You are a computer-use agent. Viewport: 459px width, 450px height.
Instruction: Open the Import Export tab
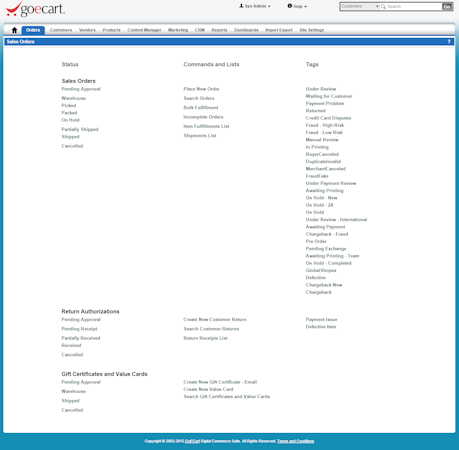[279, 30]
